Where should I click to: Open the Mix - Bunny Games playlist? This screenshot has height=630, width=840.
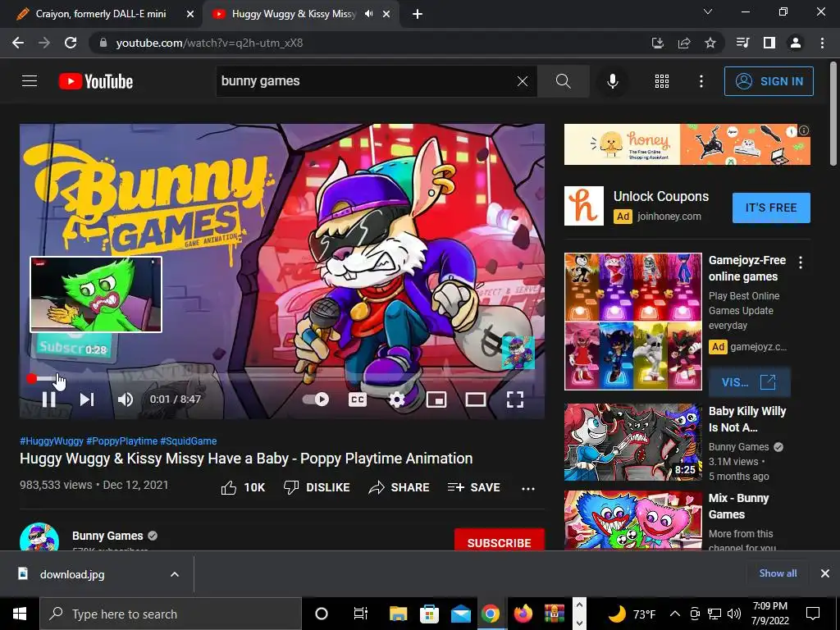(x=632, y=520)
